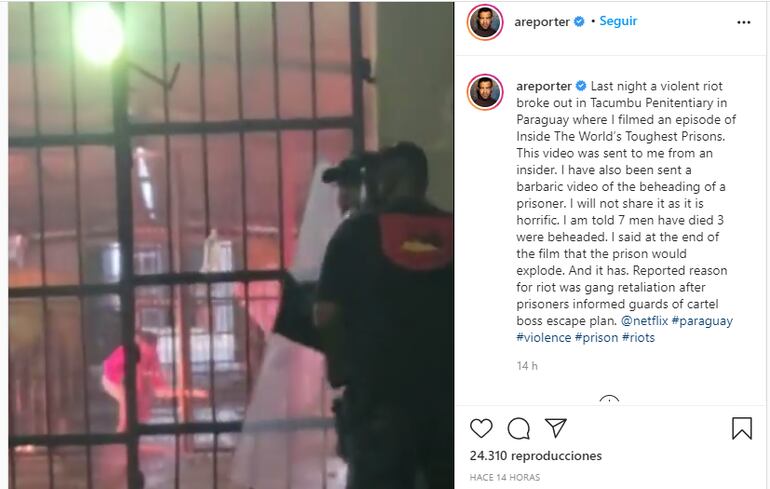
Task: Open #riots hashtag
Action: [638, 337]
